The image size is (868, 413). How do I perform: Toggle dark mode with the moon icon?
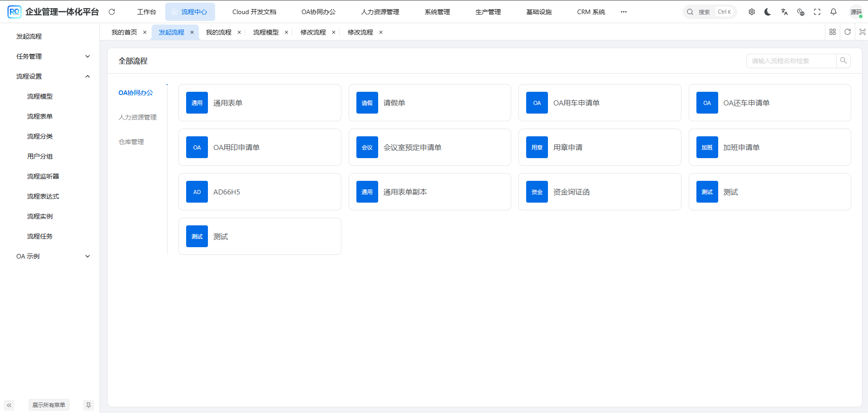pyautogui.click(x=768, y=12)
